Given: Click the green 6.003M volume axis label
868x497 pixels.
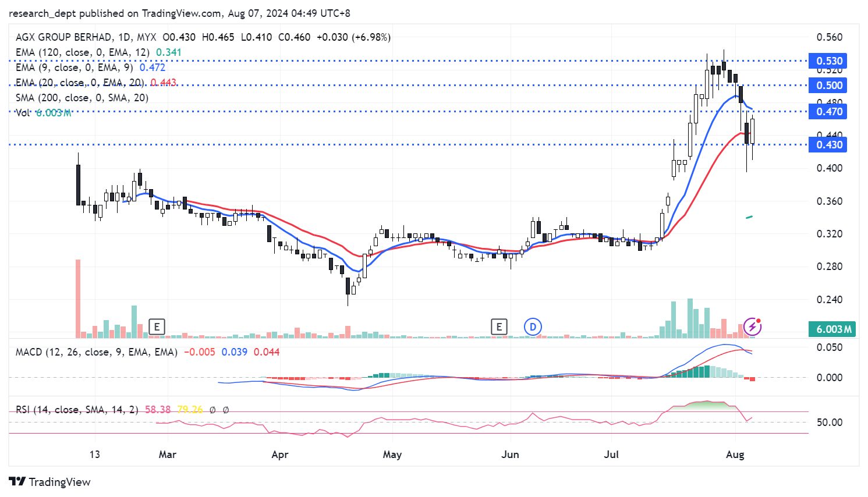Looking at the screenshot, I should click(x=833, y=329).
